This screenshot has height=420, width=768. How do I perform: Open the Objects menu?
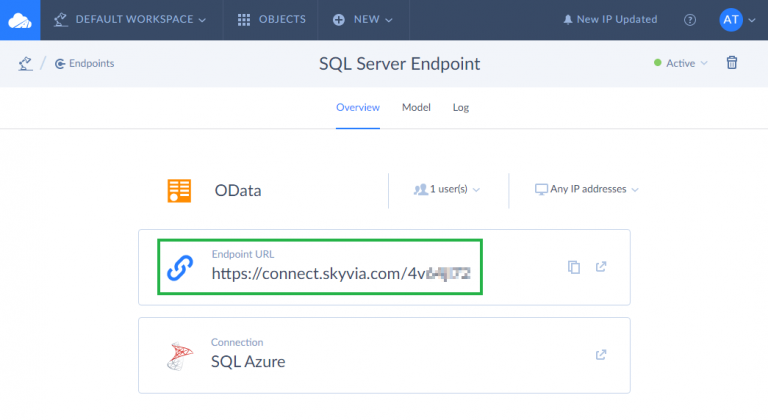[271, 20]
